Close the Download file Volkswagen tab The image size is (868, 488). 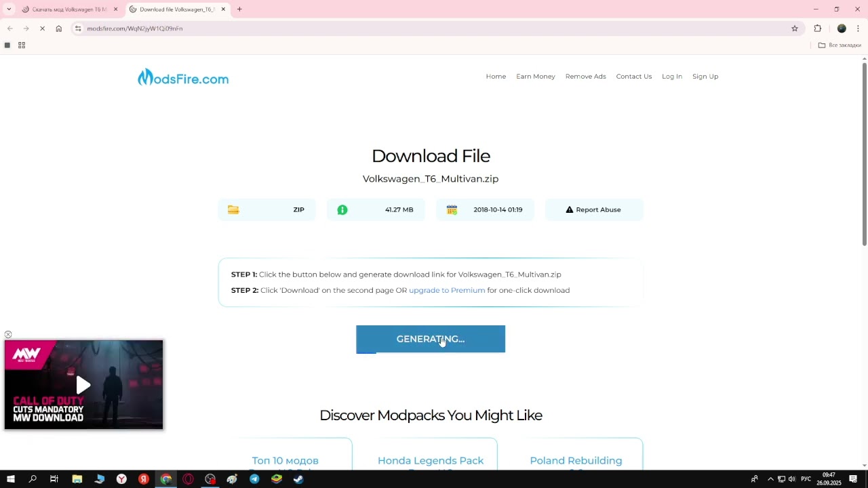click(x=223, y=9)
